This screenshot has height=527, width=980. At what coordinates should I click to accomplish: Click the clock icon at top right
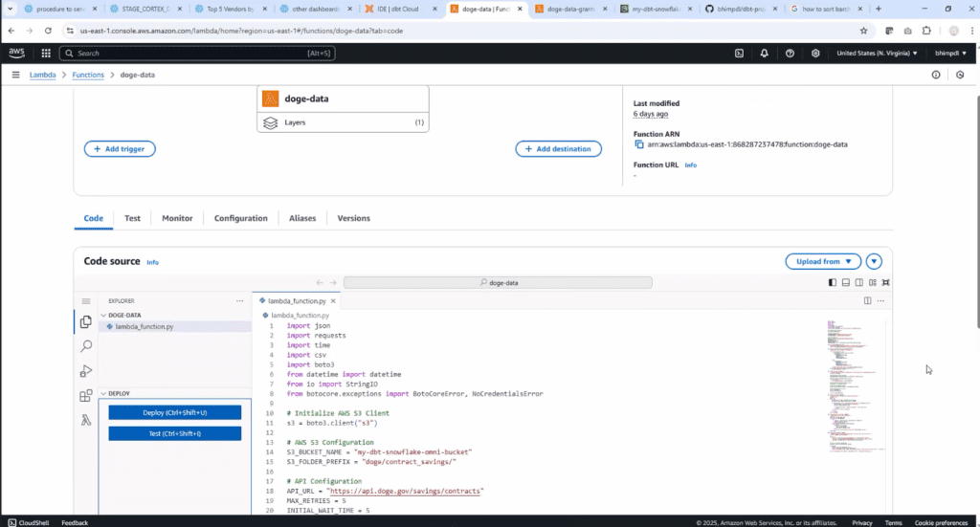[960, 75]
